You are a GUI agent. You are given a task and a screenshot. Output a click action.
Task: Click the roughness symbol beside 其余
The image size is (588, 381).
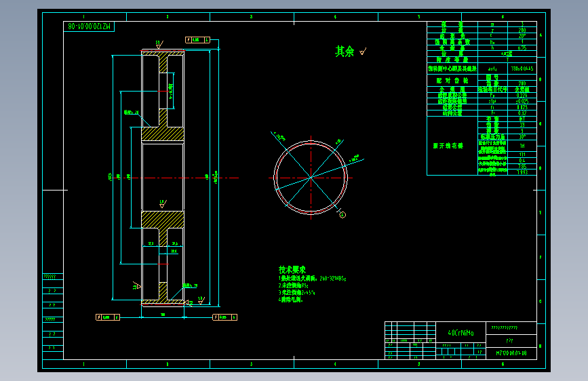pyautogui.click(x=363, y=52)
